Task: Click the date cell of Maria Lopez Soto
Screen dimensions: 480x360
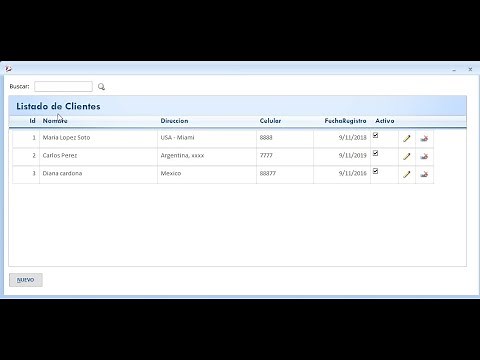Action: (342, 139)
